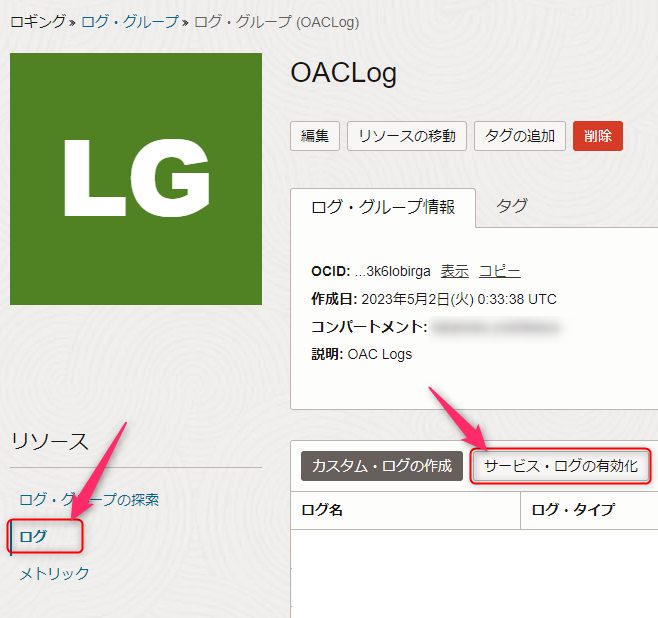Click the タグの追加 button
658x618 pixels.
[520, 136]
